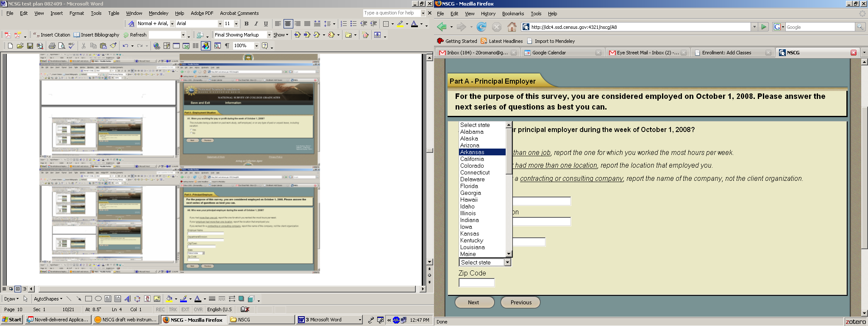Viewport: 868px width, 326px height.
Task: Click the Insert Table icon
Action: pos(176,46)
